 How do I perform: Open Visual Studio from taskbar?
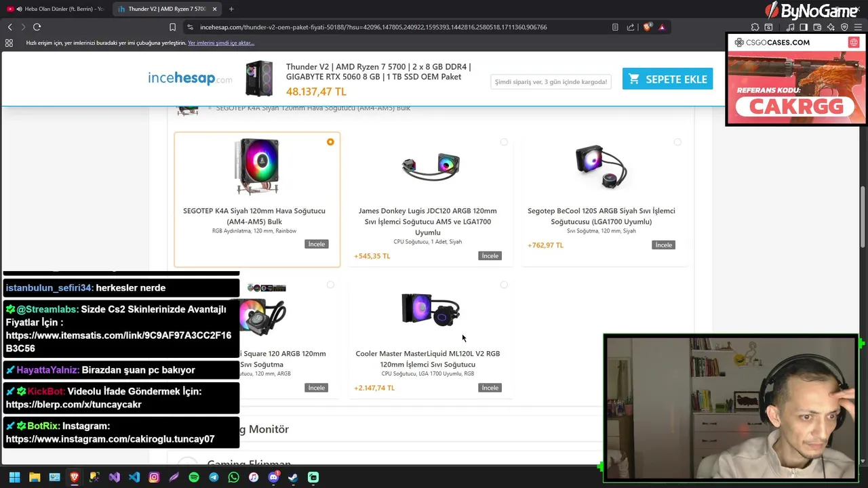point(114,477)
